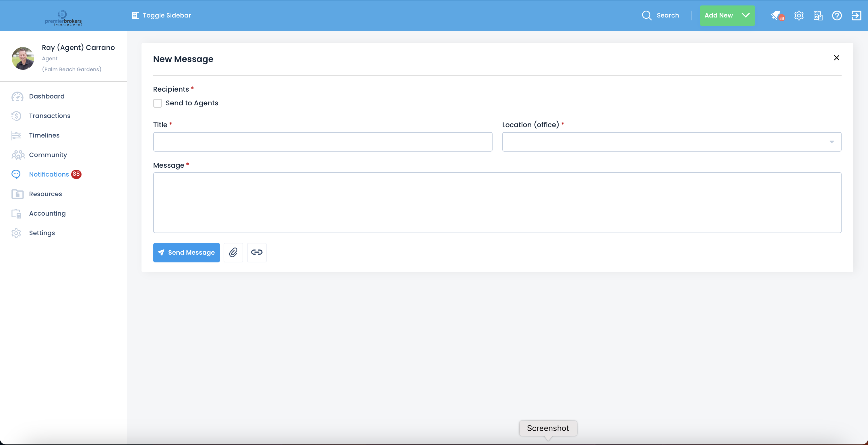Click the Send Message button
The image size is (868, 445).
186,253
